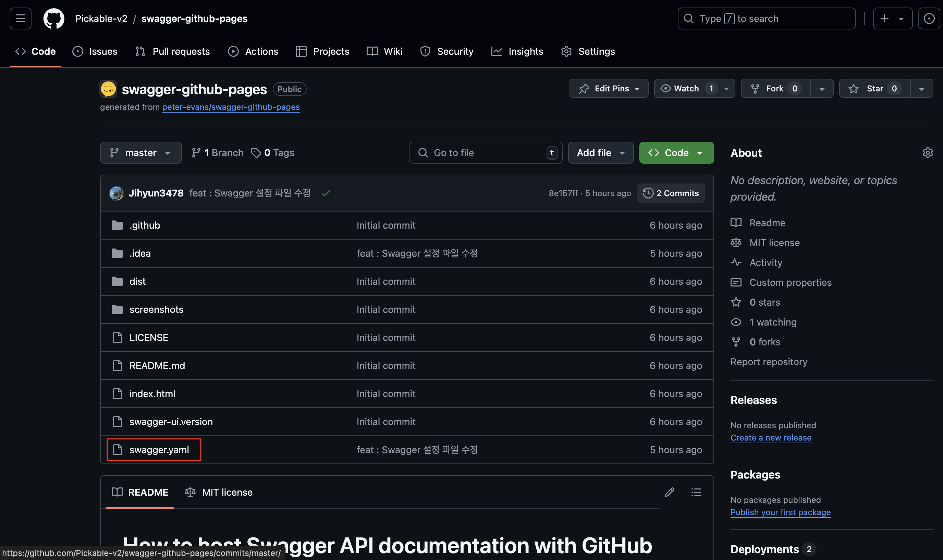
Task: Click the issues inbox icon top right
Action: tap(929, 18)
